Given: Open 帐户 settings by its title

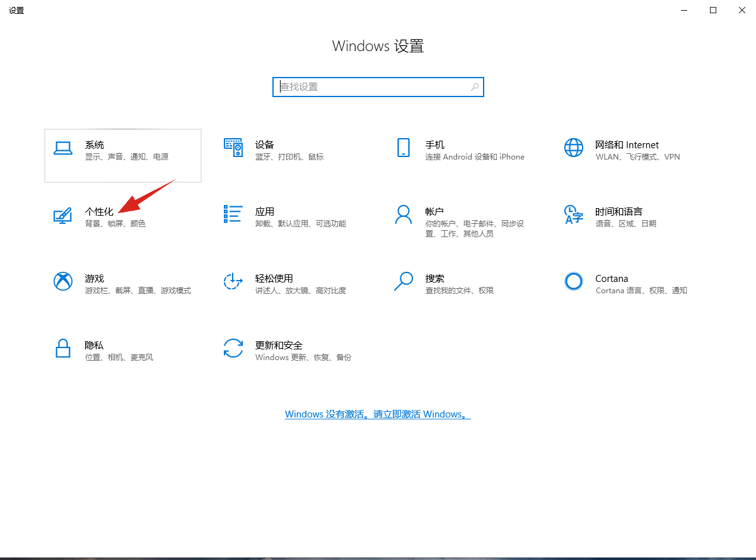Looking at the screenshot, I should coord(435,212).
